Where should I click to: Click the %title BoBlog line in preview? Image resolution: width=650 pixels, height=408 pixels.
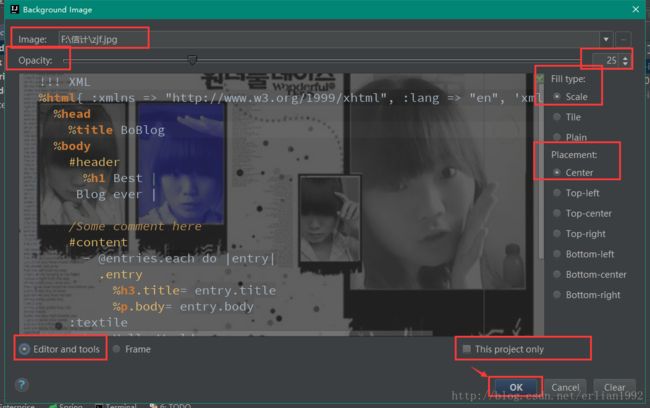pyautogui.click(x=116, y=130)
